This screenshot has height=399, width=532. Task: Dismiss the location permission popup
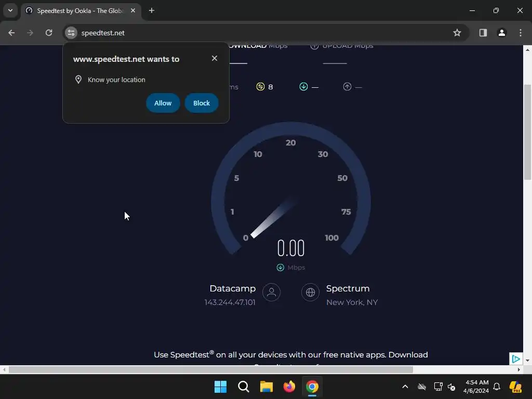pyautogui.click(x=215, y=58)
